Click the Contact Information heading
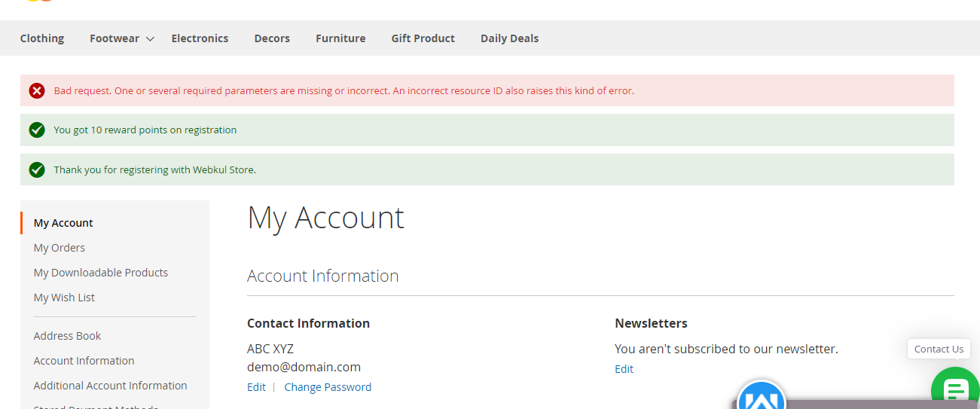This screenshot has width=980, height=409. (308, 323)
